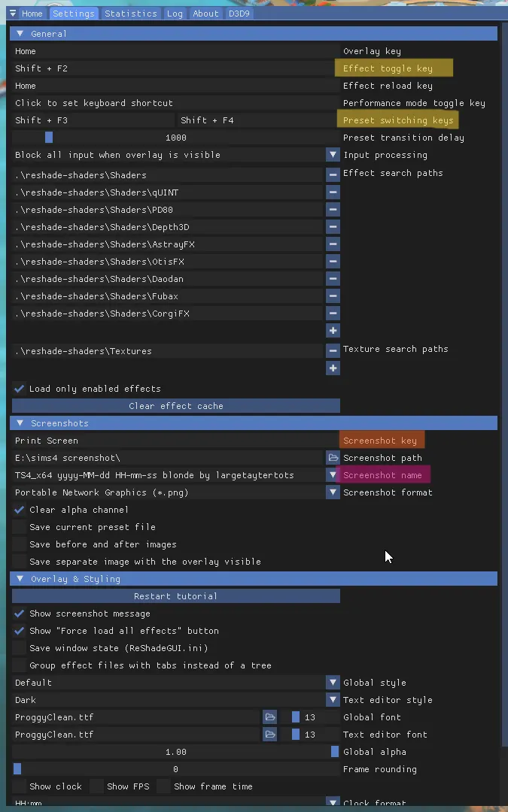Remove the qUINT effect search path
The height and width of the screenshot is (812, 508).
tap(333, 192)
